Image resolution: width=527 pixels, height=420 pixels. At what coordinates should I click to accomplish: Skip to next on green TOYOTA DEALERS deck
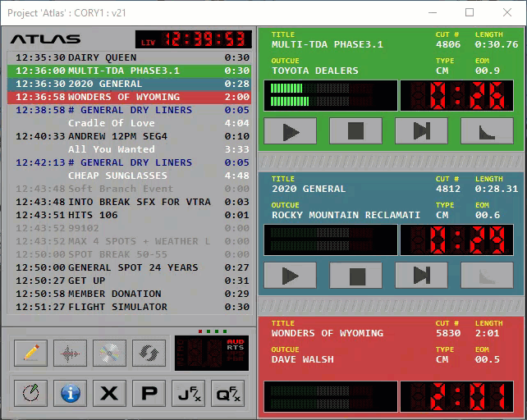click(x=421, y=131)
